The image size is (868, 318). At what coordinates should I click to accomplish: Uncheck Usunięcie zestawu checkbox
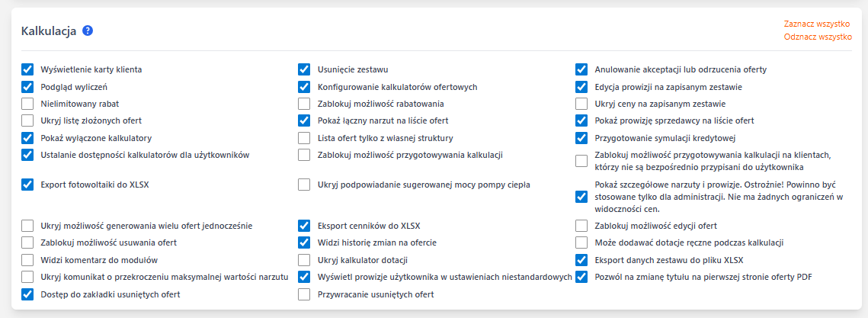click(304, 69)
